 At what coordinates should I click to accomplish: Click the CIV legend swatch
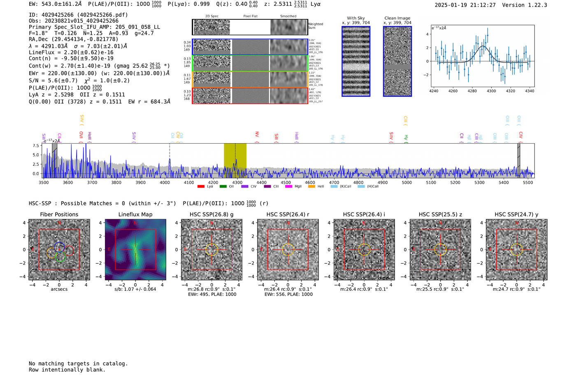point(245,187)
